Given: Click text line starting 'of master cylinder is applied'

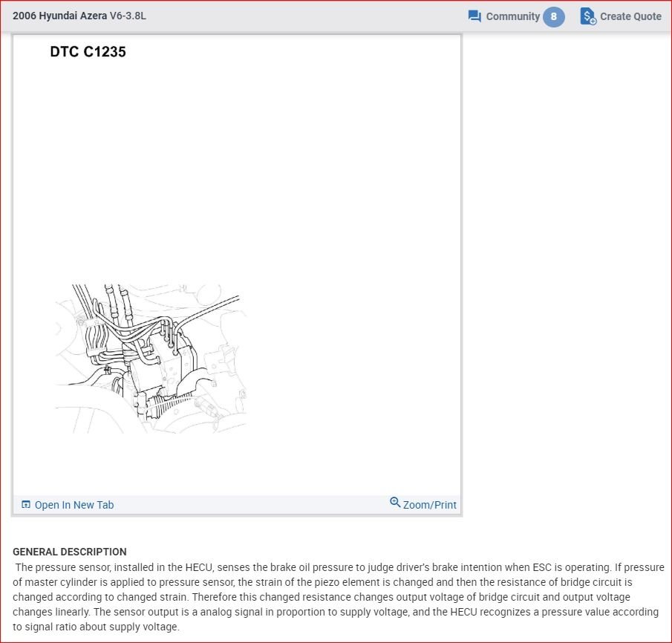Looking at the screenshot, I should pyautogui.click(x=322, y=582).
